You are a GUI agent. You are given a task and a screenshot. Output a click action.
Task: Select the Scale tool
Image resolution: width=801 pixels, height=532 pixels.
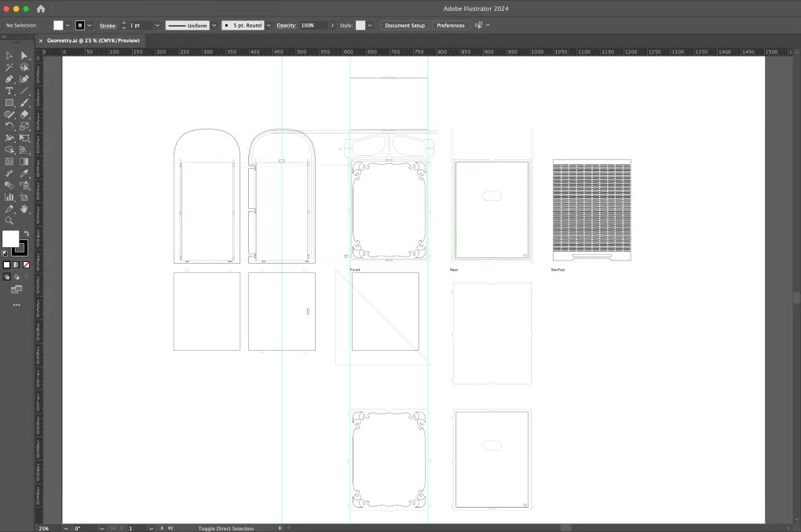point(24,126)
